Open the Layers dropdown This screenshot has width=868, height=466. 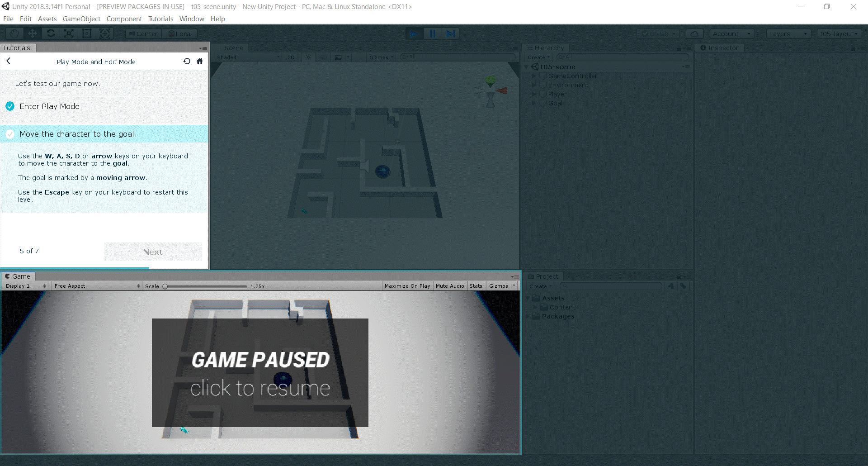click(788, 34)
